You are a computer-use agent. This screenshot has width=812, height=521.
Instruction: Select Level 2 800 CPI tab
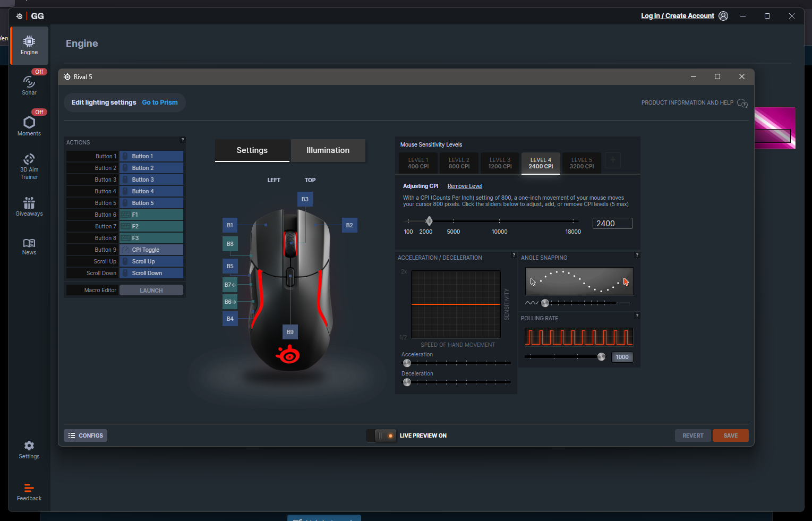(459, 163)
